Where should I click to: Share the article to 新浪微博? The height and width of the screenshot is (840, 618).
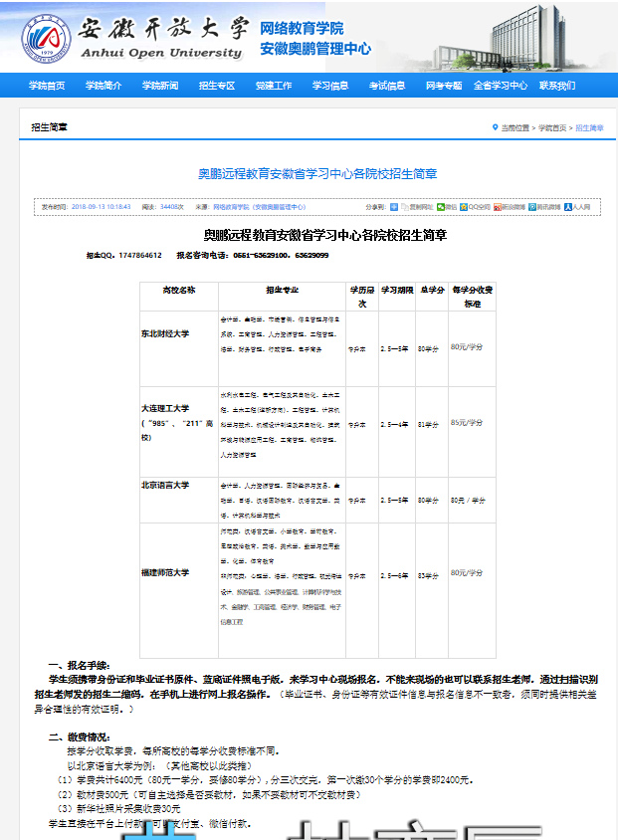510,207
